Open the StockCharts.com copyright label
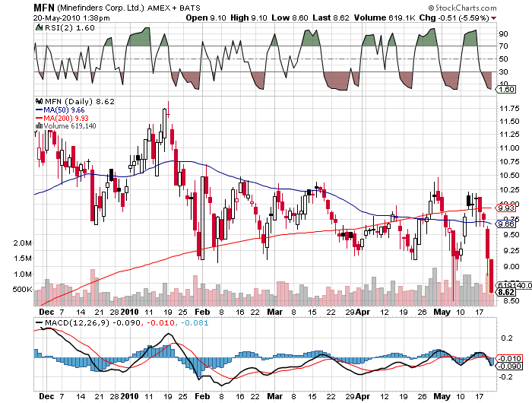532x403 pixels. click(462, 8)
